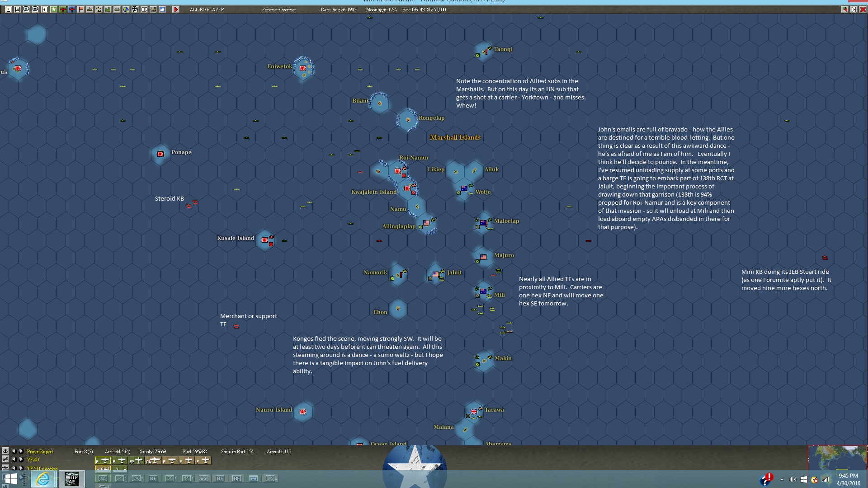Click the green star toolbar icon
Screen dimensions: 868x488
pos(54,9)
